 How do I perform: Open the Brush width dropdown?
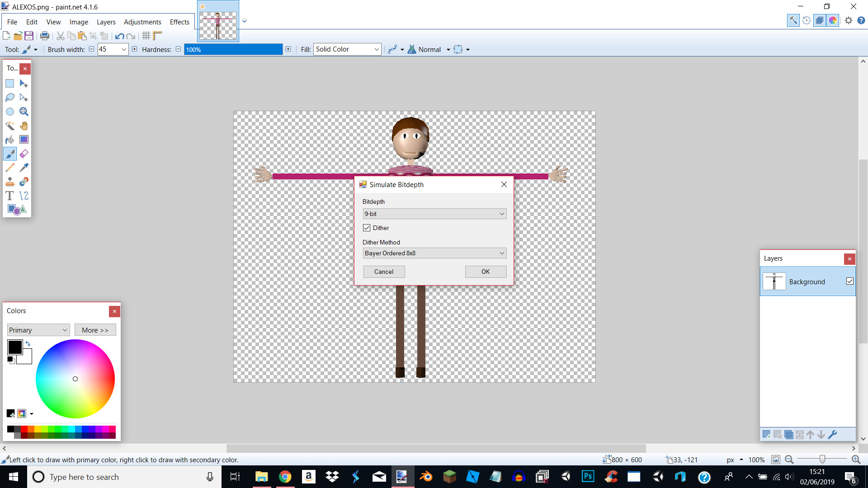(x=124, y=49)
